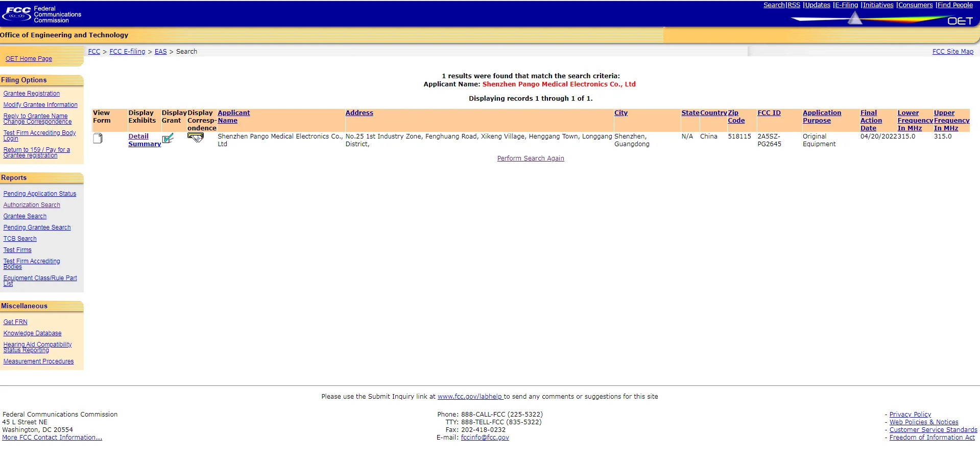Navigate to EAS breadcrumb link
980x458 pixels.
coord(160,52)
